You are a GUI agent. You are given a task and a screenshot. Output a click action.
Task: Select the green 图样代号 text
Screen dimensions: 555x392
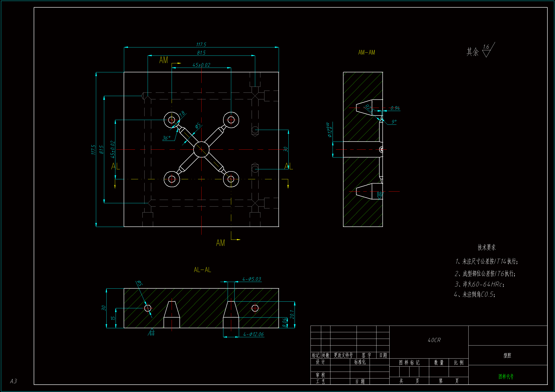(x=506, y=377)
